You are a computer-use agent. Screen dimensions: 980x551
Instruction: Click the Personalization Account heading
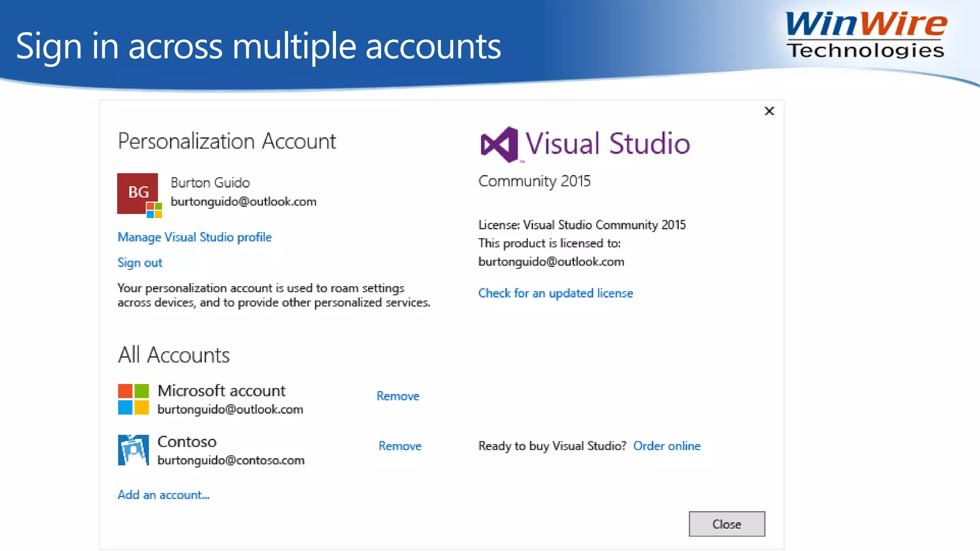click(227, 141)
